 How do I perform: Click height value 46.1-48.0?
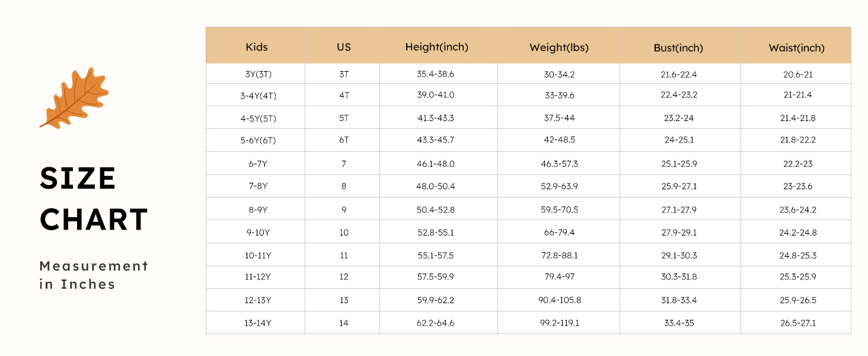pos(436,164)
